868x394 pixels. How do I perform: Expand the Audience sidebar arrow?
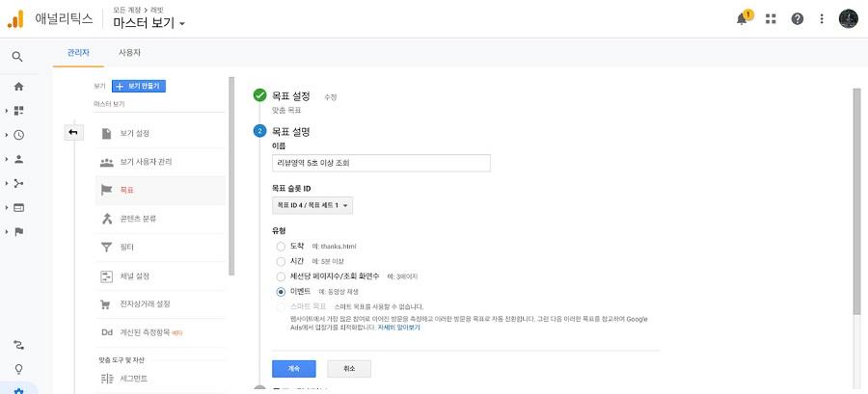click(6, 159)
